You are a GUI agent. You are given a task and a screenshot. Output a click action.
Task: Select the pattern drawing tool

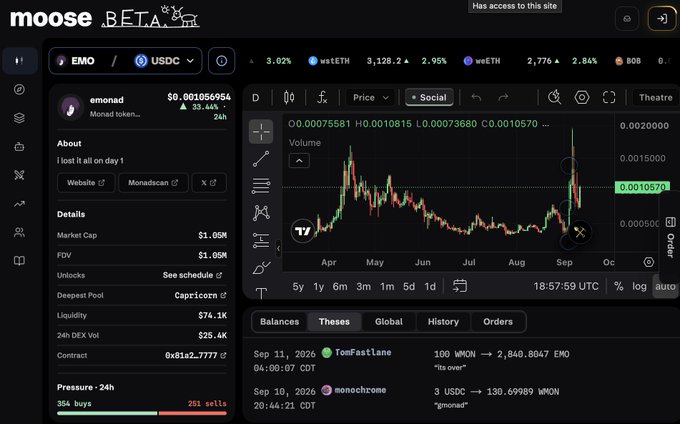[x=261, y=213]
